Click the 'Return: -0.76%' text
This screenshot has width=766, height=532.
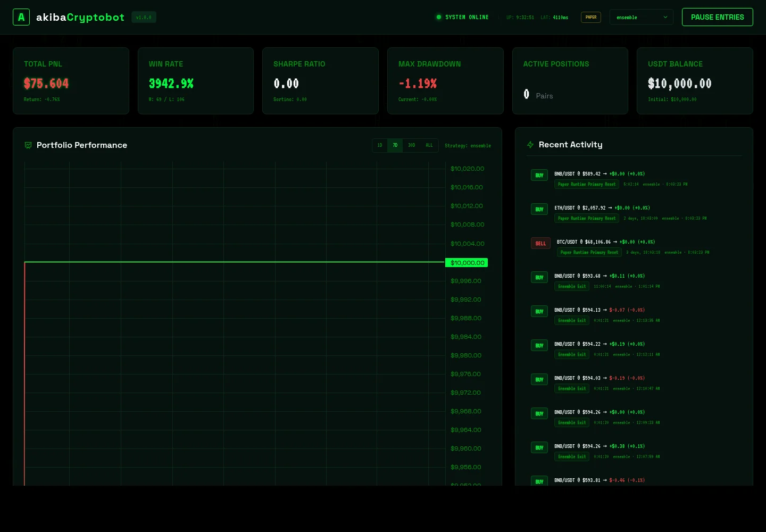click(41, 99)
